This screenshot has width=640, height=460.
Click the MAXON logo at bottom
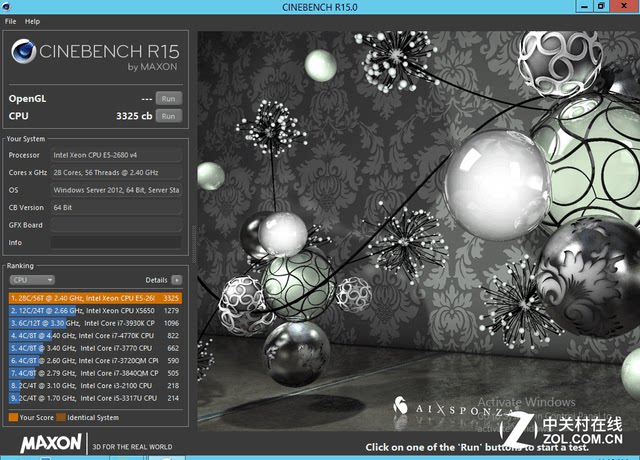[x=51, y=443]
